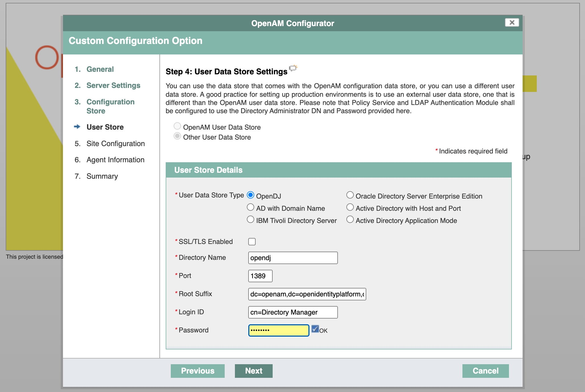Cancel the configuration wizard
Viewport: 585px width, 392px height.
point(485,371)
